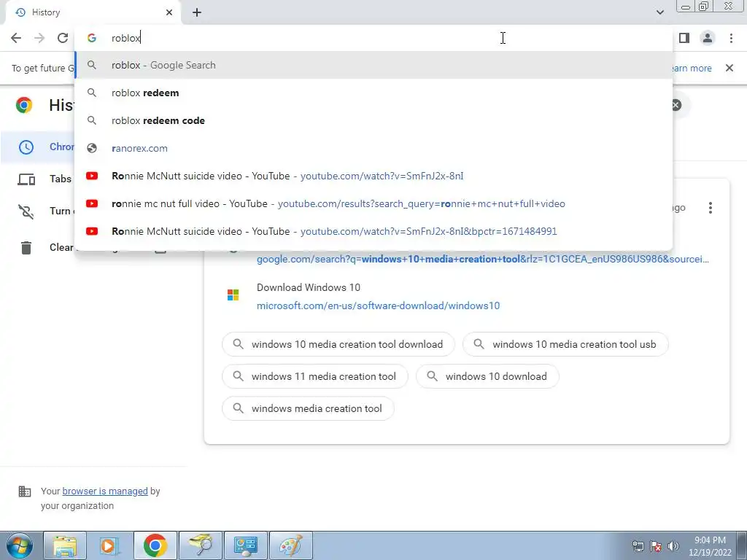Search 'windows 10 download' chip
The height and width of the screenshot is (560, 747).
click(487, 376)
